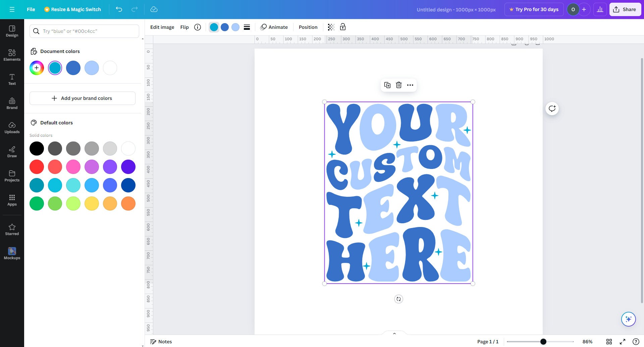
Task: Open Resize & Magic Switch
Action: click(73, 9)
